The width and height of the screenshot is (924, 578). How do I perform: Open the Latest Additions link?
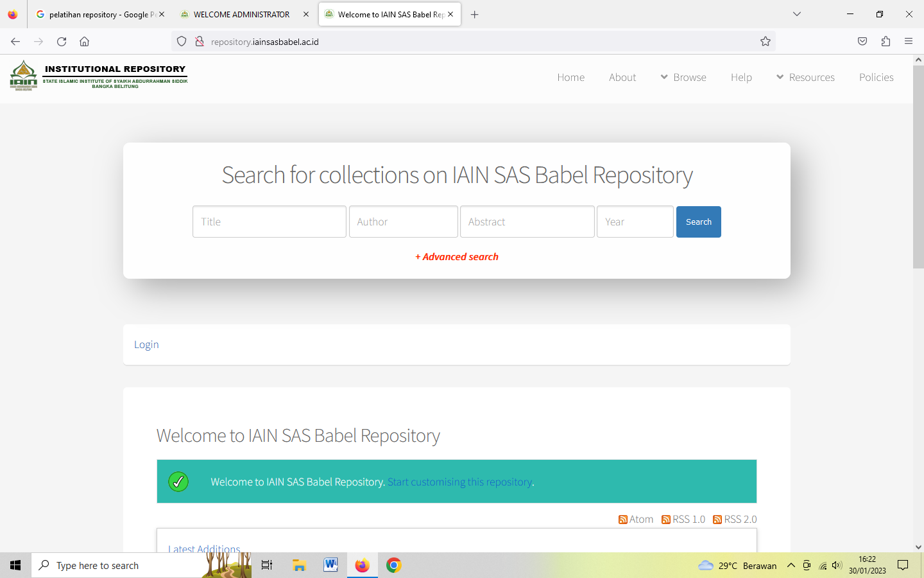pos(204,548)
